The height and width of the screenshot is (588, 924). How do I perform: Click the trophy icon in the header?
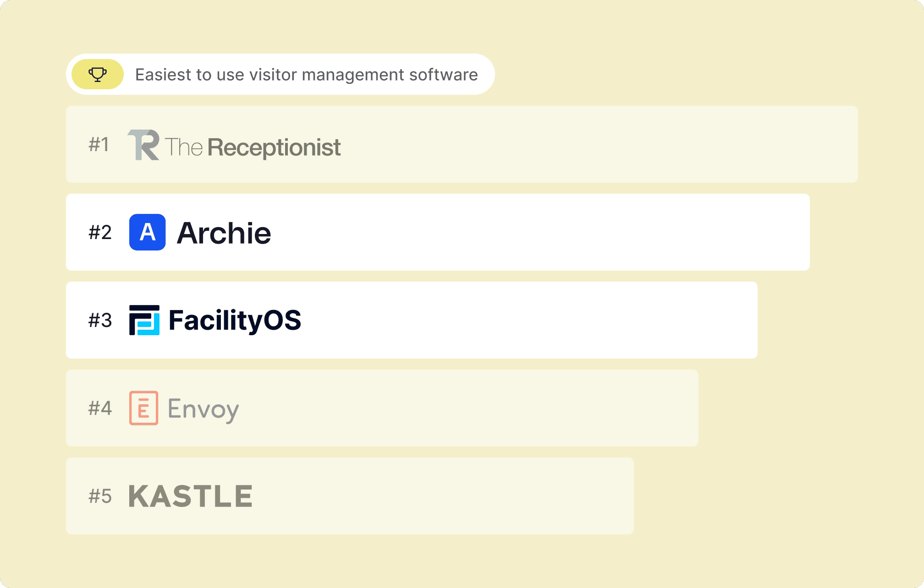click(x=97, y=74)
